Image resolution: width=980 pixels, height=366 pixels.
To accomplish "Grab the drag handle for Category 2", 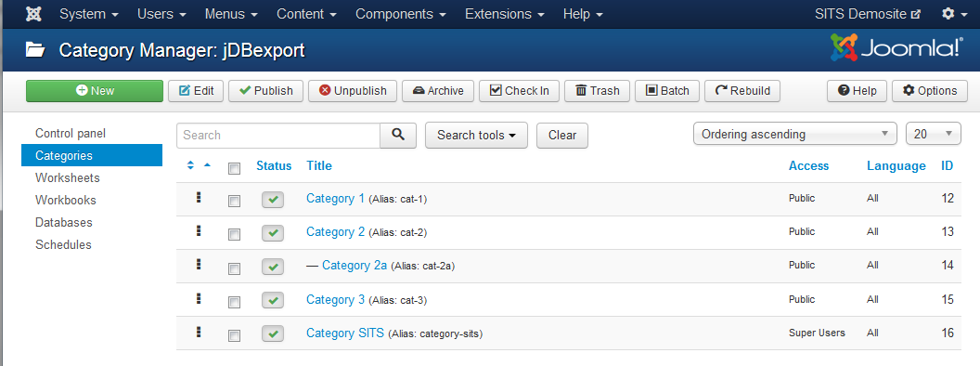I will click(x=198, y=231).
